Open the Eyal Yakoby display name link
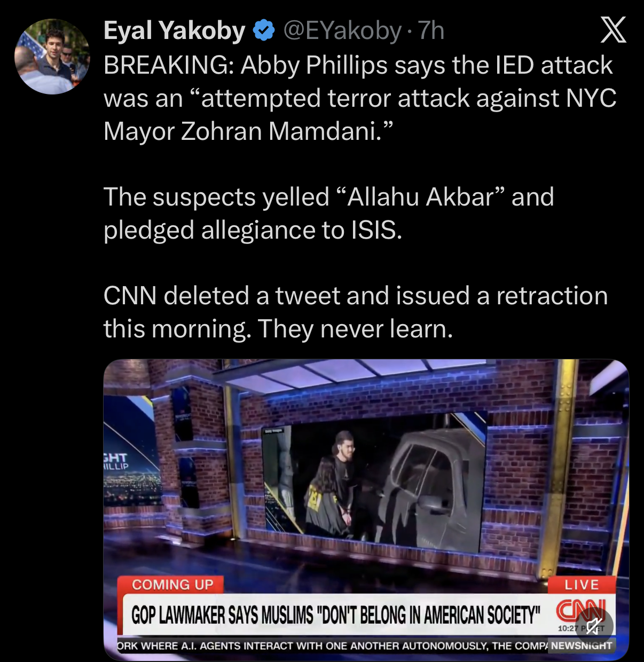Screen dimensions: 644x662 (175, 30)
